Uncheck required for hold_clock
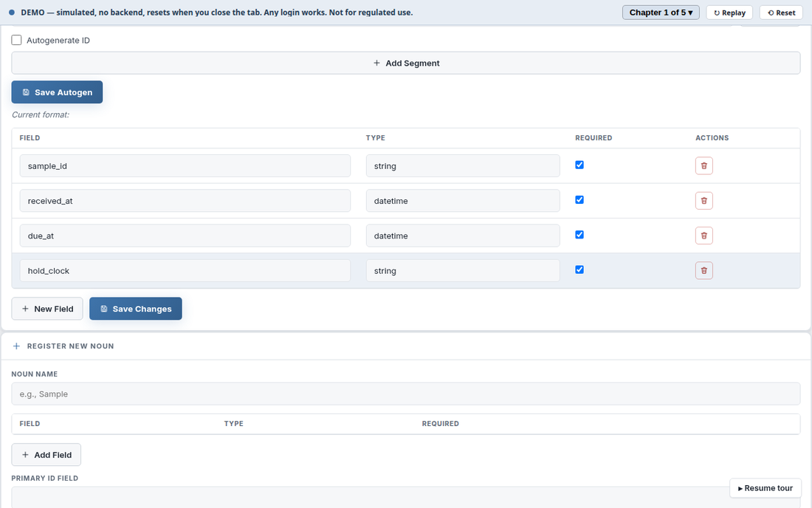Image resolution: width=812 pixels, height=508 pixels. [579, 270]
